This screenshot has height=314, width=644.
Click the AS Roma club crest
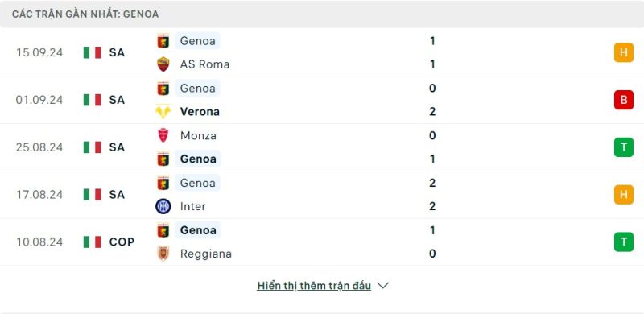point(163,64)
